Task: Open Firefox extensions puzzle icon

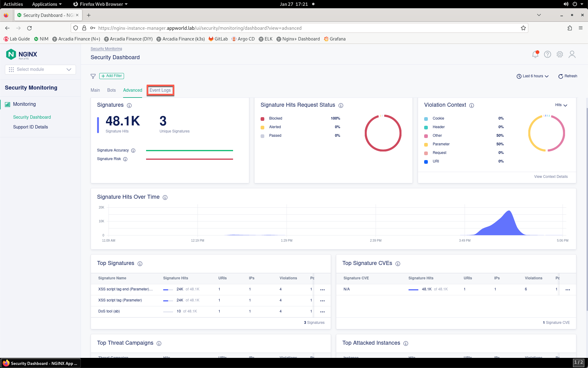Action: (x=570, y=28)
